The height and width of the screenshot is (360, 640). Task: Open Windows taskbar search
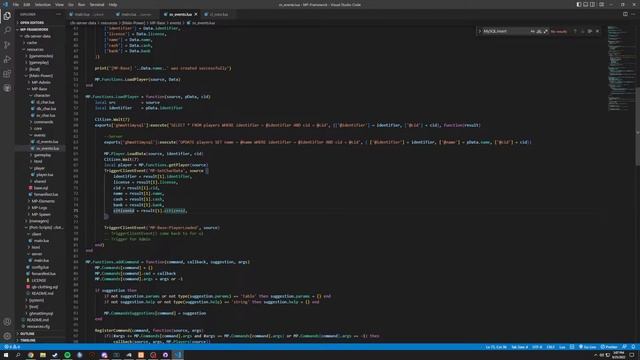click(x=18, y=355)
